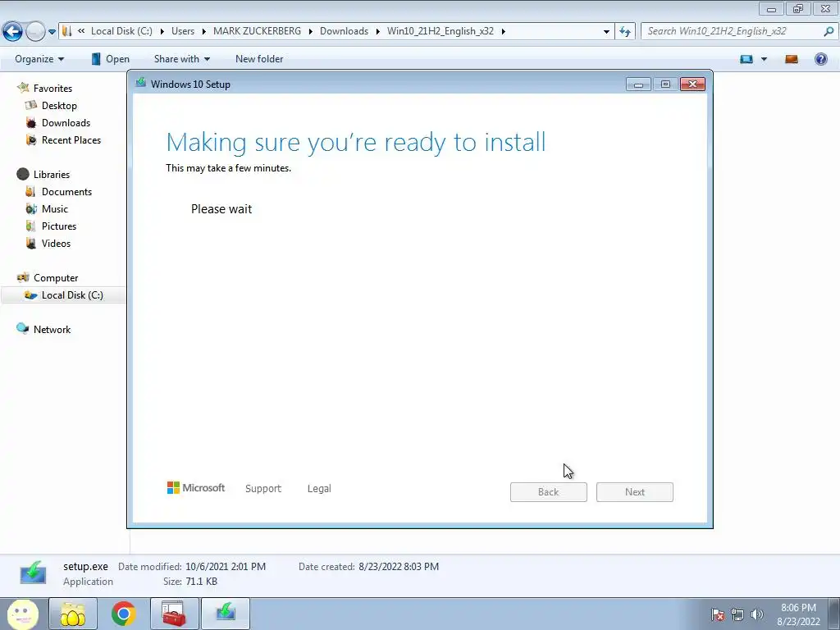
Task: Click the Windows 10 Setup title bar icon
Action: coord(141,83)
